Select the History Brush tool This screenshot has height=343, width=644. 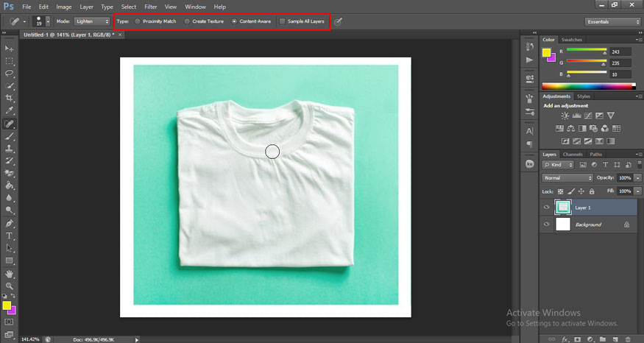[9, 160]
